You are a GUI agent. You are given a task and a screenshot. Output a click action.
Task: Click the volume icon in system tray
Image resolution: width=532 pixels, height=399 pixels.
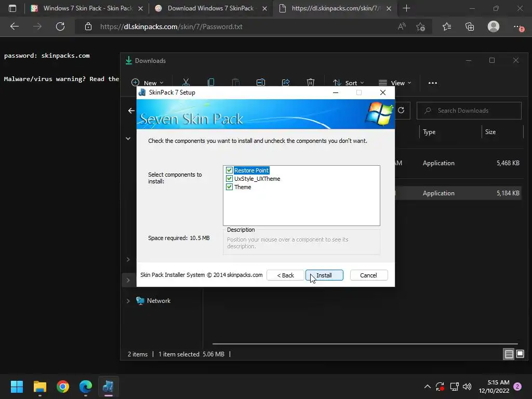pos(467,387)
